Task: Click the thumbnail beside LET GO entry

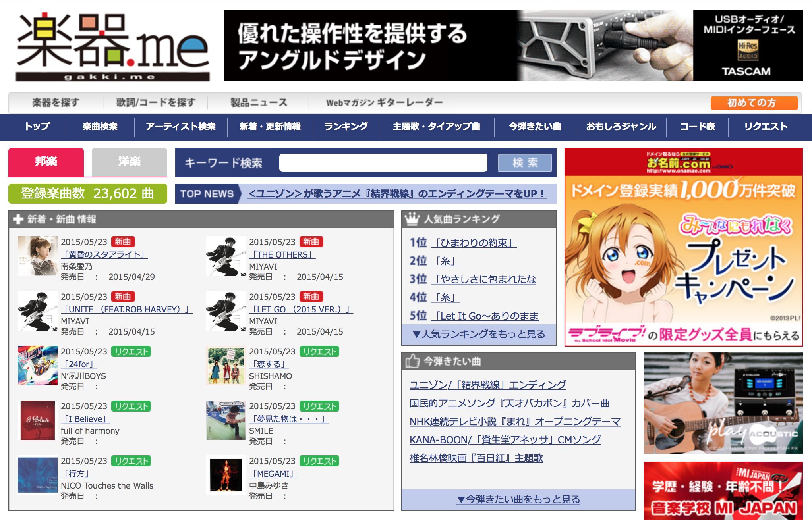Action: click(226, 311)
